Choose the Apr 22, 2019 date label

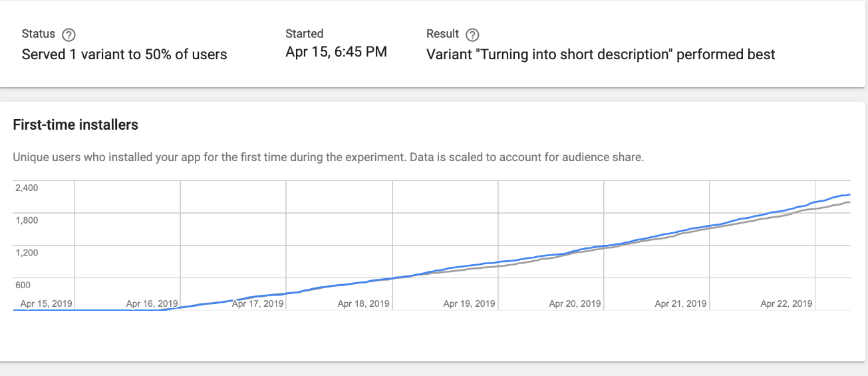coord(787,303)
